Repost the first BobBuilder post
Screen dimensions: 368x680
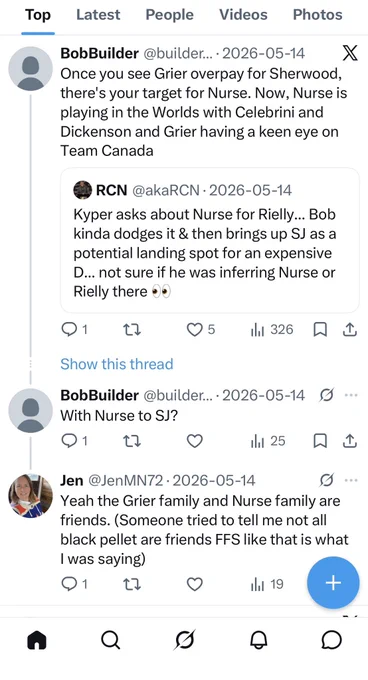(x=131, y=330)
